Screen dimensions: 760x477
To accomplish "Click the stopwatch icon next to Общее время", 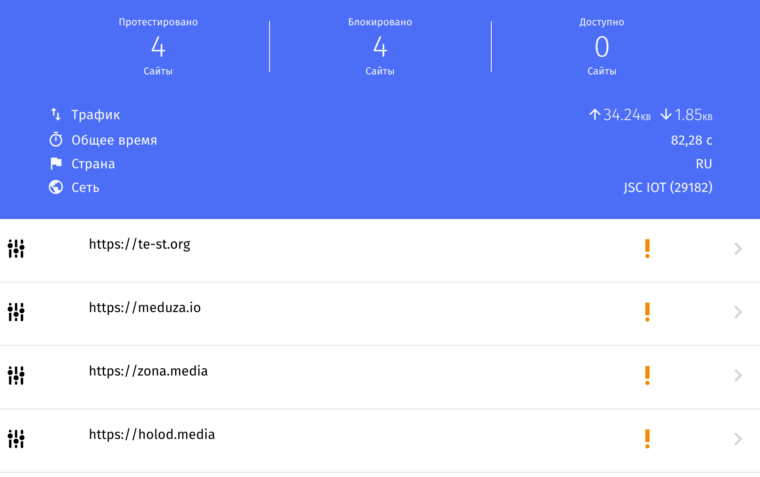I will 56,140.
